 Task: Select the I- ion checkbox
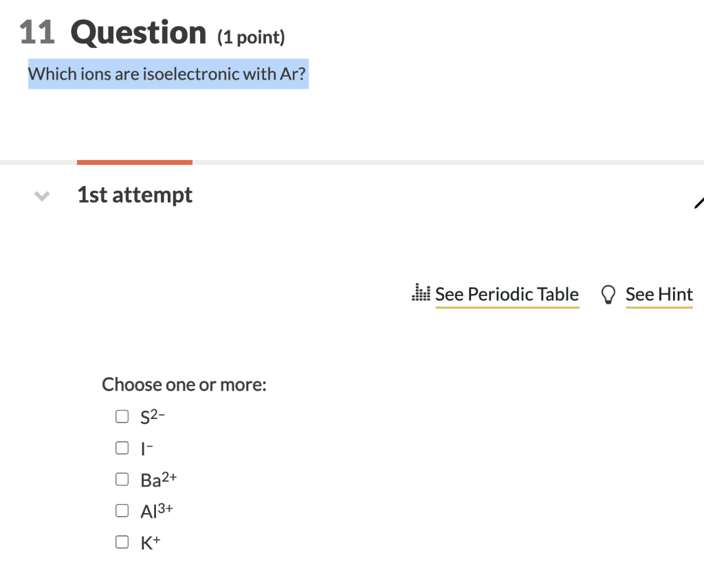122,447
